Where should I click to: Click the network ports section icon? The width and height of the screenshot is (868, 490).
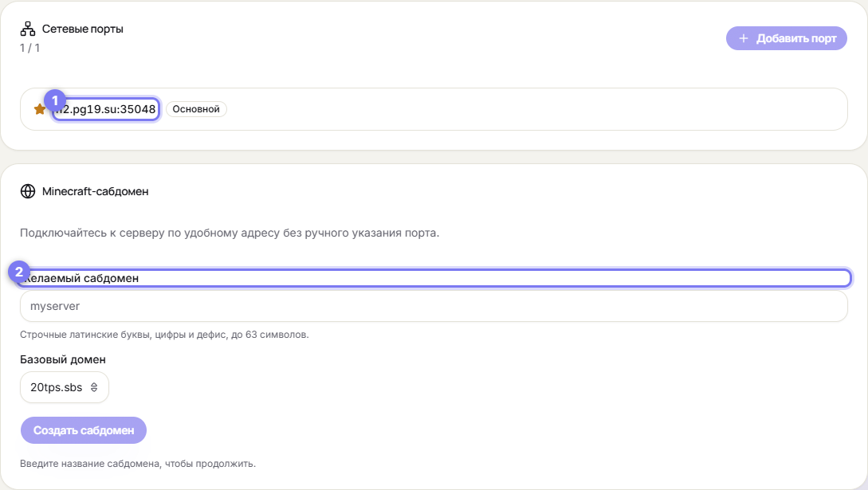pyautogui.click(x=28, y=29)
